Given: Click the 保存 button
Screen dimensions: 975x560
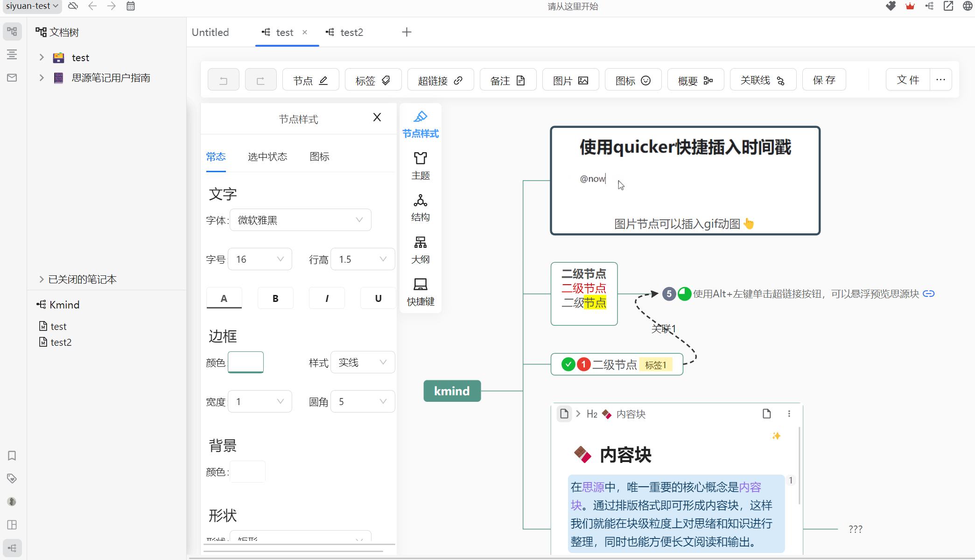Looking at the screenshot, I should pos(824,80).
